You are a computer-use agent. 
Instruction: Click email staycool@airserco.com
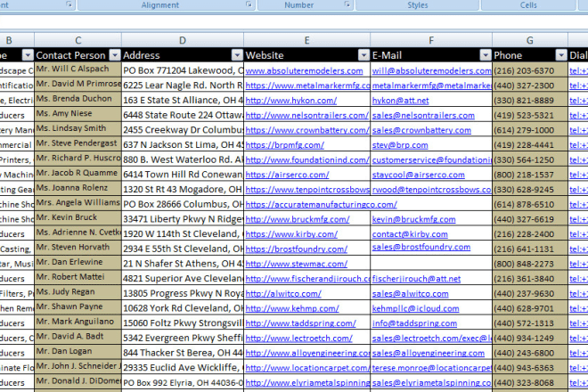(x=419, y=175)
